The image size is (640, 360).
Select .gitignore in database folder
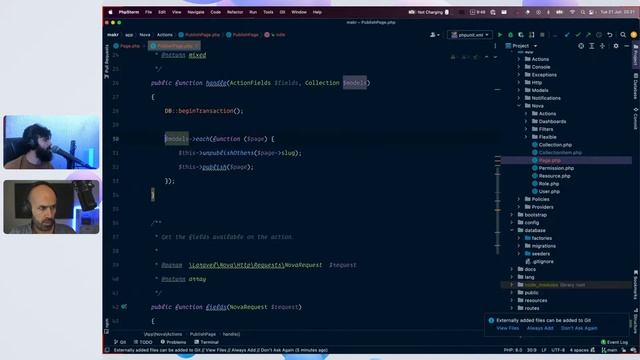tap(543, 262)
